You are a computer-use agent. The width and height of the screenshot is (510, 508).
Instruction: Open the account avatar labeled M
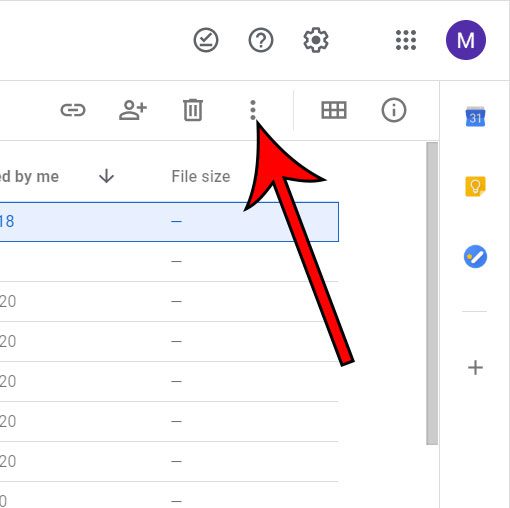[x=466, y=40]
